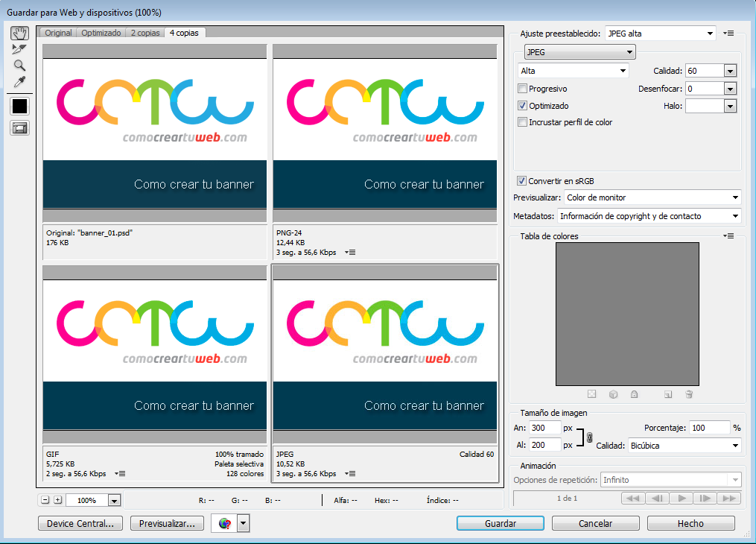Click the play animation button
756x544 pixels.
tap(682, 499)
